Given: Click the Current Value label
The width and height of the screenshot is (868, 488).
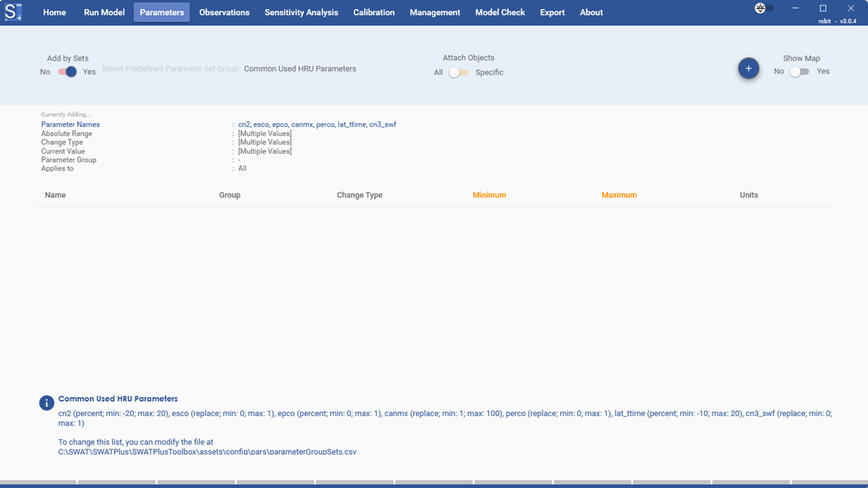Looking at the screenshot, I should [x=63, y=151].
